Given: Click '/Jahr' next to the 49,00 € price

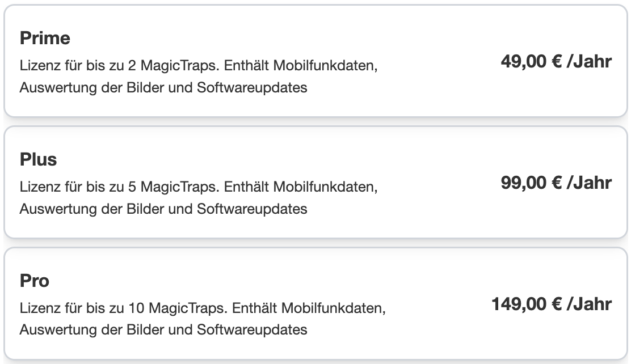Looking at the screenshot, I should click(589, 62).
